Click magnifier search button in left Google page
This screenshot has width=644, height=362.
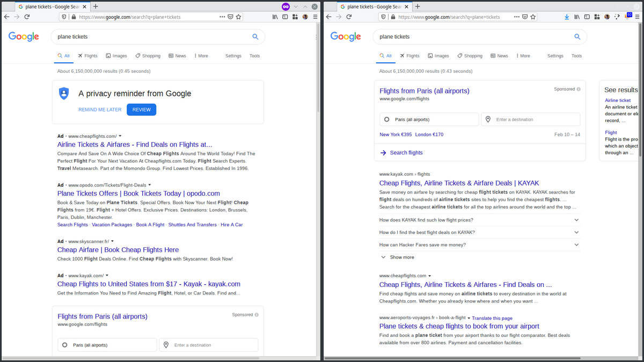pos(255,36)
